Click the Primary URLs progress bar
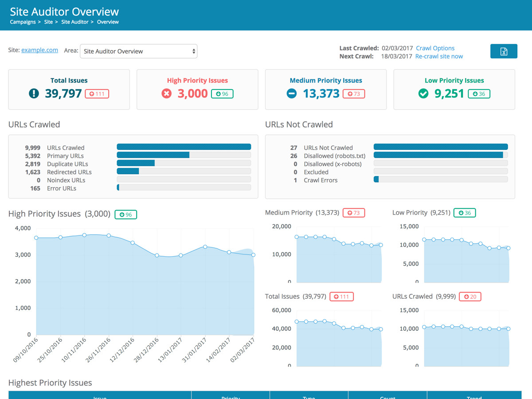The height and width of the screenshot is (399, 532). 184,155
